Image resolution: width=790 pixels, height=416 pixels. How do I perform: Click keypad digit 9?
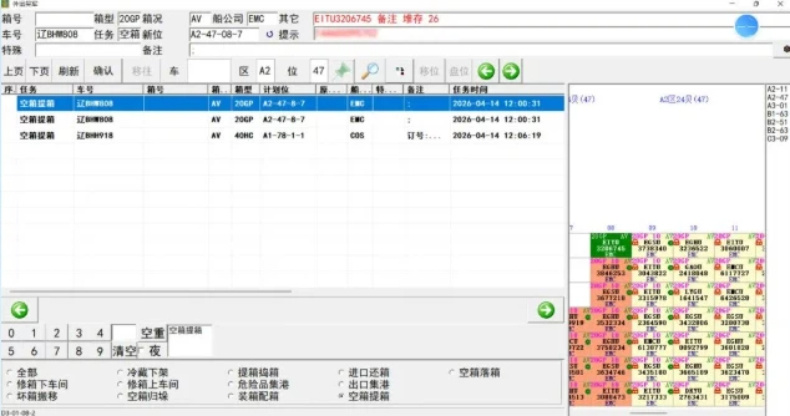(x=100, y=351)
